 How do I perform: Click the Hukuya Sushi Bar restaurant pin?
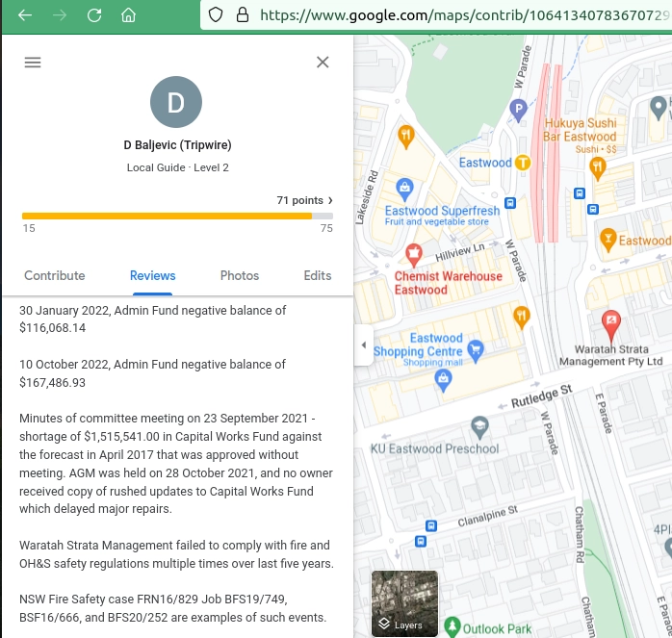click(598, 168)
